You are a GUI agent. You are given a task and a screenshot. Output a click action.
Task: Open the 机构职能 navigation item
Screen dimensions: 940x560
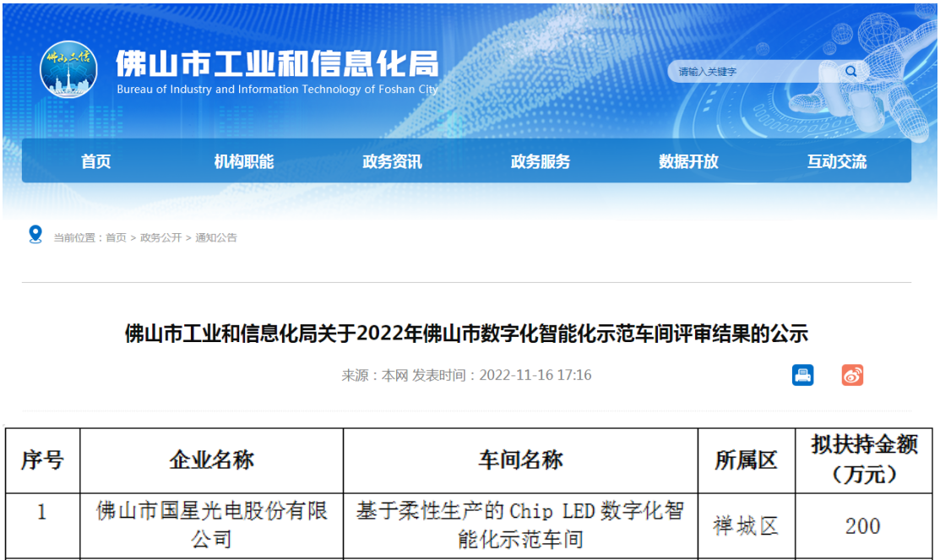[x=244, y=161]
